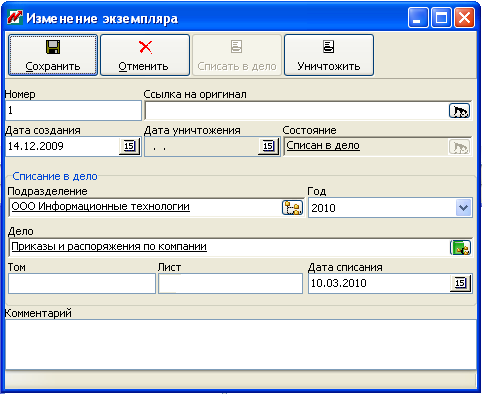This screenshot has width=482, height=394.
Task: Open Приказы и распоряжения по компании link
Action: pyautogui.click(x=109, y=247)
